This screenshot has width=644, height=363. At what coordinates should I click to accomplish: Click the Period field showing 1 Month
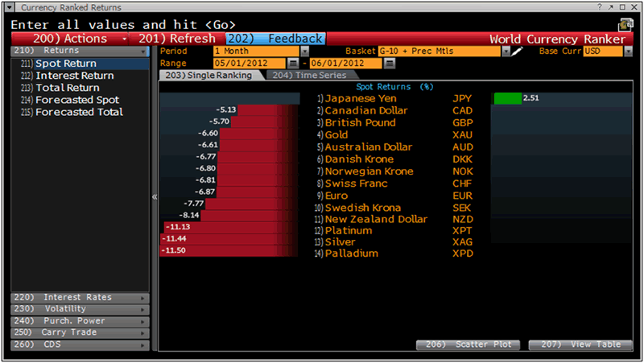point(256,51)
